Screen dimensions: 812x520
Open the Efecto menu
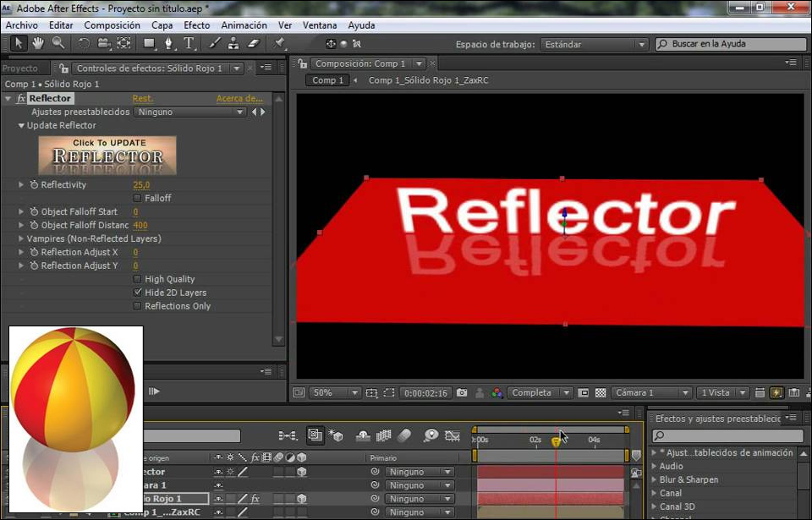197,25
